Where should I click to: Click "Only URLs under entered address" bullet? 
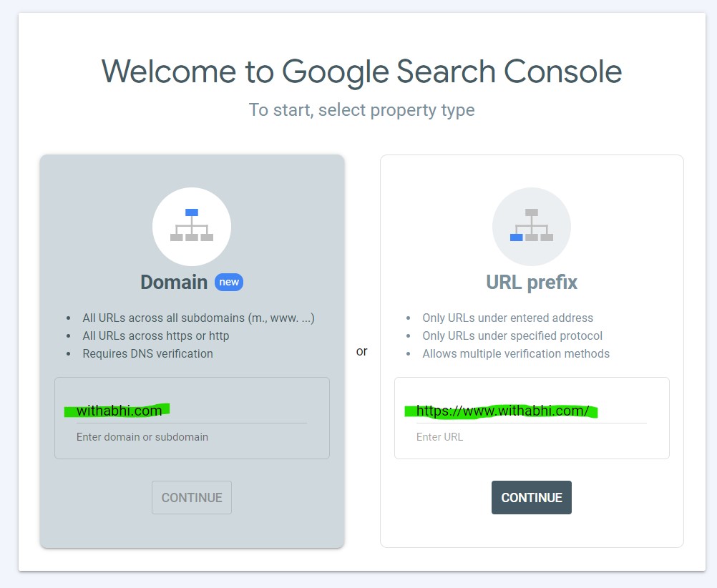(507, 318)
